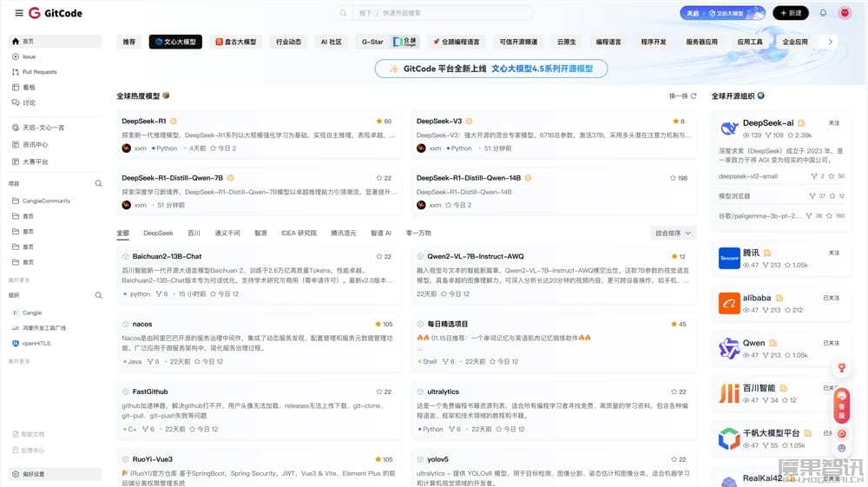Star the nacos project
The width and height of the screenshot is (868, 487).
pyautogui.click(x=384, y=325)
